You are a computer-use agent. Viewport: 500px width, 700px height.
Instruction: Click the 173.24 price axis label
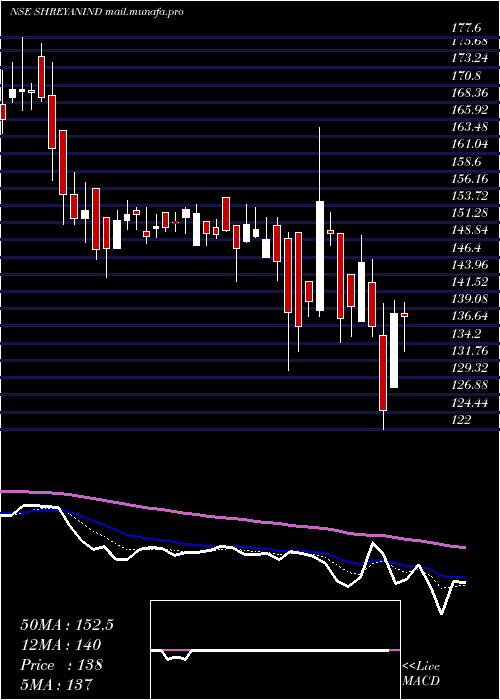(x=469, y=58)
